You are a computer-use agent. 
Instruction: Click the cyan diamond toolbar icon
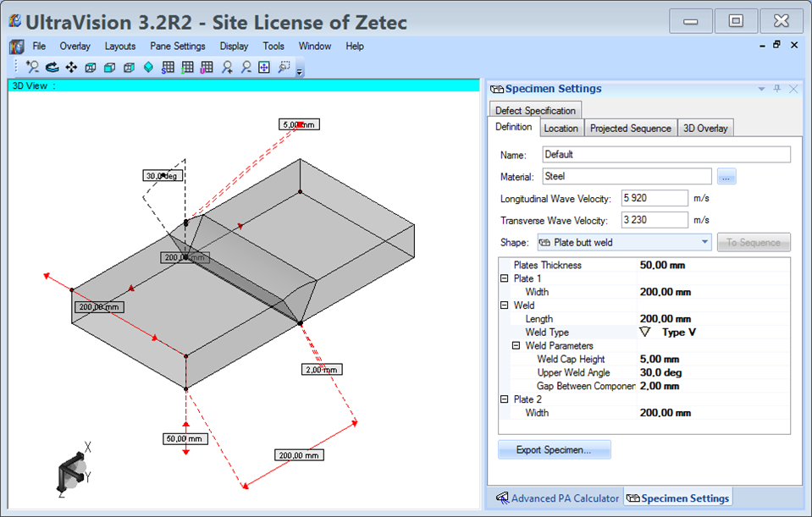coord(147,67)
